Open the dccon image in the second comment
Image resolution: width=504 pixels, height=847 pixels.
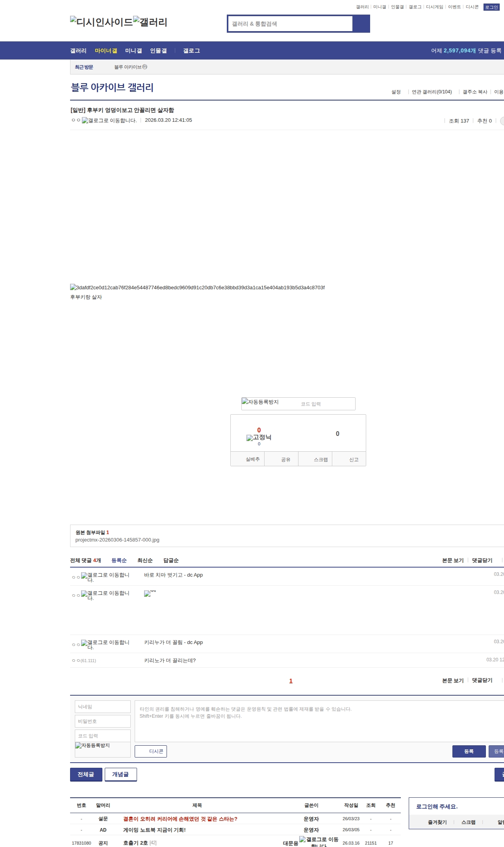150,594
